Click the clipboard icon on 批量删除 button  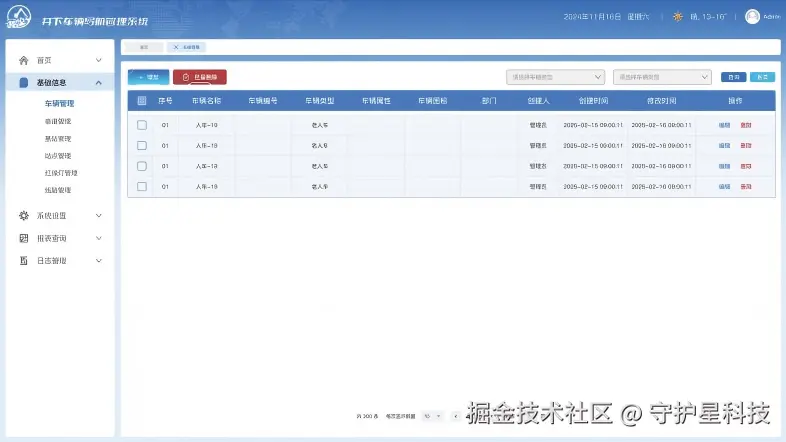click(x=186, y=77)
